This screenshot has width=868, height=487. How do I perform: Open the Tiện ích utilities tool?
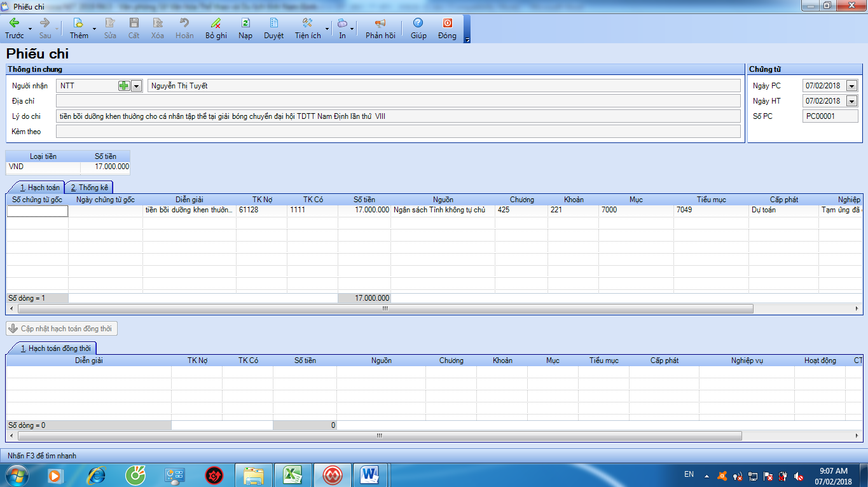pos(308,28)
